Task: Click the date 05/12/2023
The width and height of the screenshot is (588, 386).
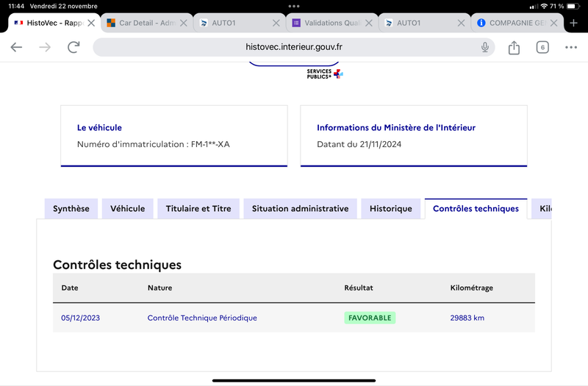Action: (80, 318)
